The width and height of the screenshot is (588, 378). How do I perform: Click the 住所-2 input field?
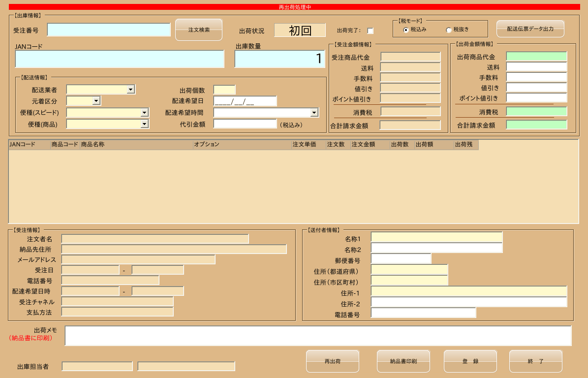point(469,302)
